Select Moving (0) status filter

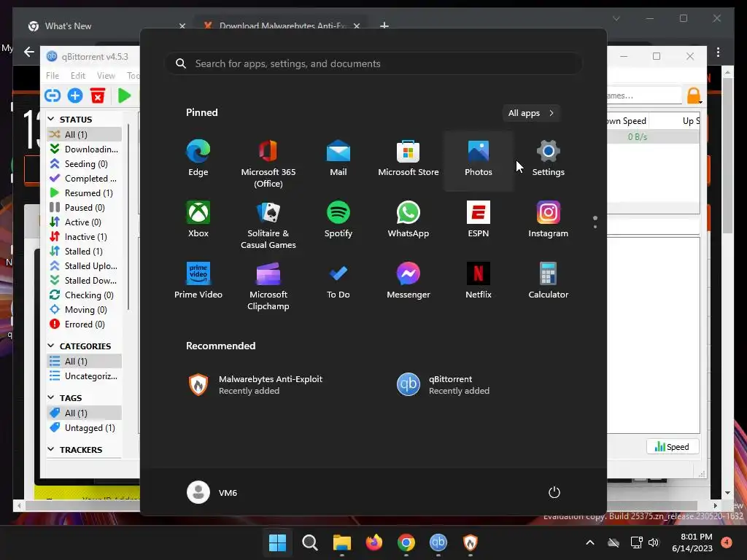tap(85, 310)
